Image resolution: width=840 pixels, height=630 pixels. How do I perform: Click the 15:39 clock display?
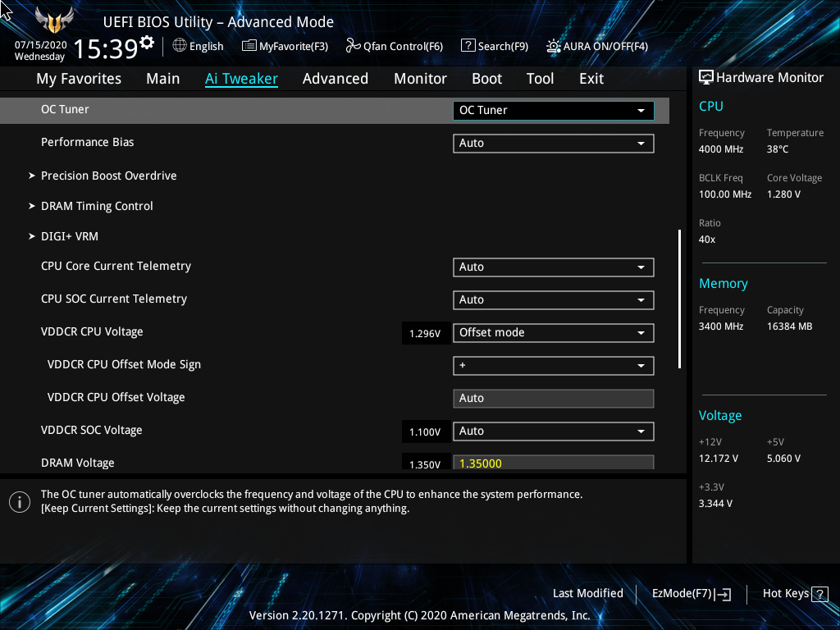pos(106,48)
